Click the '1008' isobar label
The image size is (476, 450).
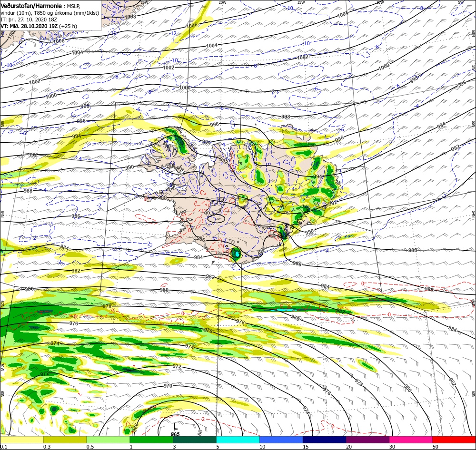click(130, 17)
